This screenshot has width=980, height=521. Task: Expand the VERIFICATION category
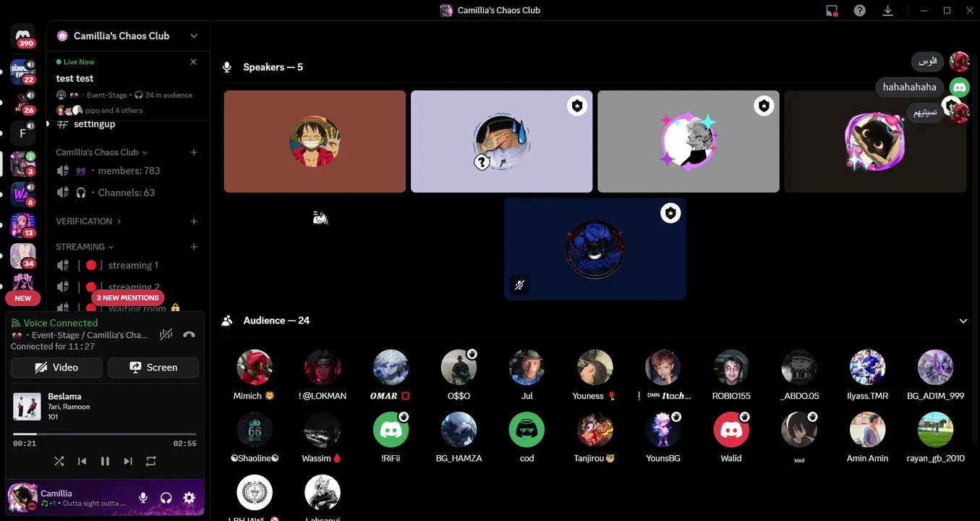coord(88,221)
